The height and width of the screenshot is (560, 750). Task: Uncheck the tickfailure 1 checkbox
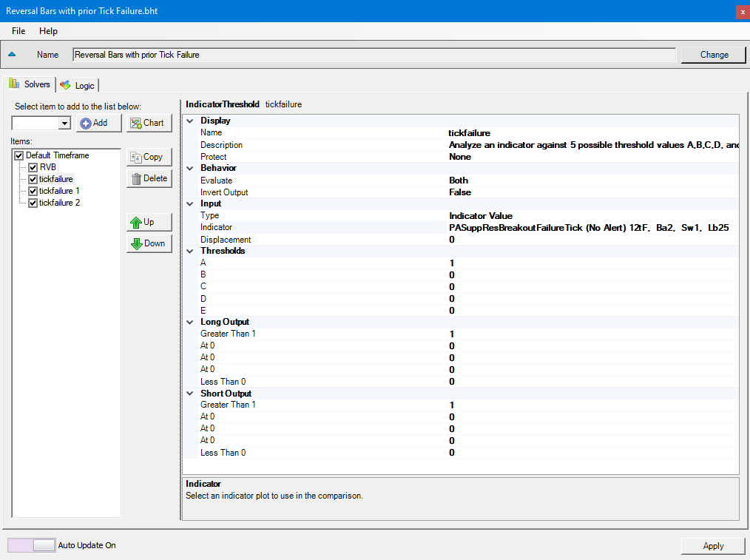click(x=33, y=192)
